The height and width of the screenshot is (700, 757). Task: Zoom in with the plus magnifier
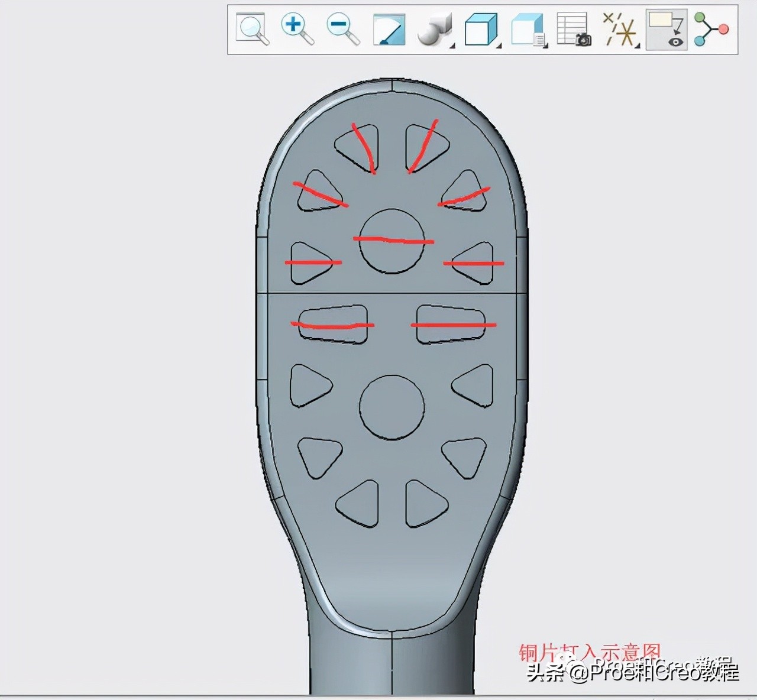click(x=297, y=30)
